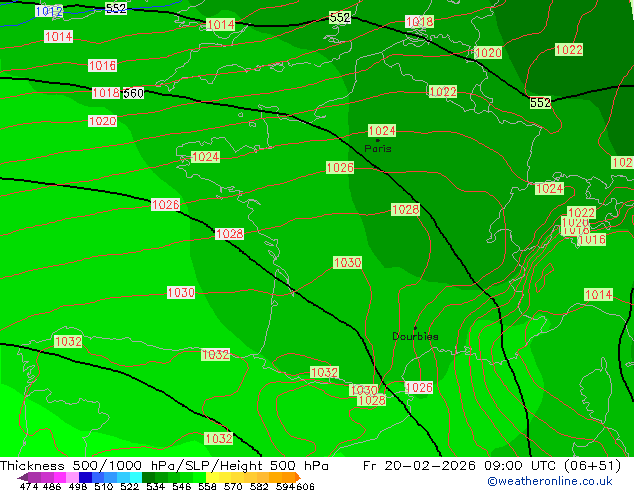
Task: Select the blue 1012 isobar label
Action: tap(49, 11)
